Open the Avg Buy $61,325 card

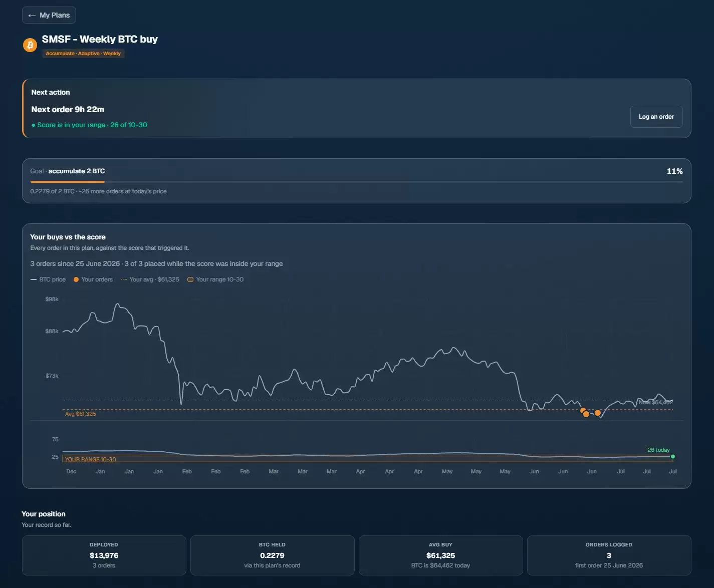[441, 555]
